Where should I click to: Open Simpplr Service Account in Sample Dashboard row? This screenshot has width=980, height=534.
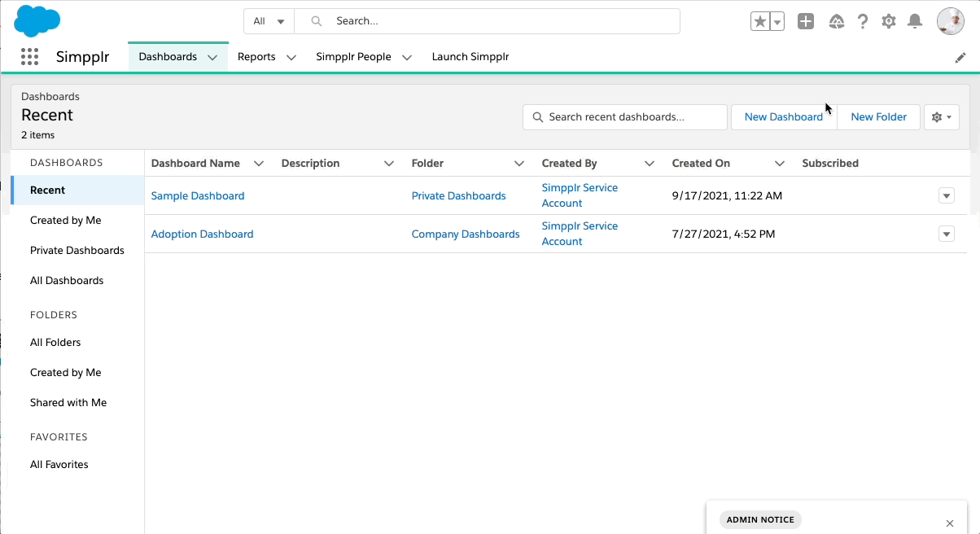coord(580,195)
